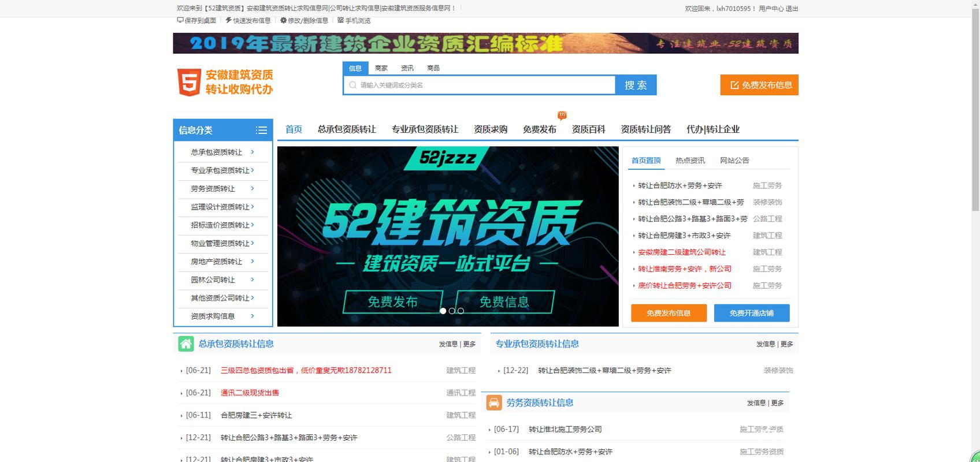Expand 园林公司转让 sidebar category
980x462 pixels.
click(223, 280)
